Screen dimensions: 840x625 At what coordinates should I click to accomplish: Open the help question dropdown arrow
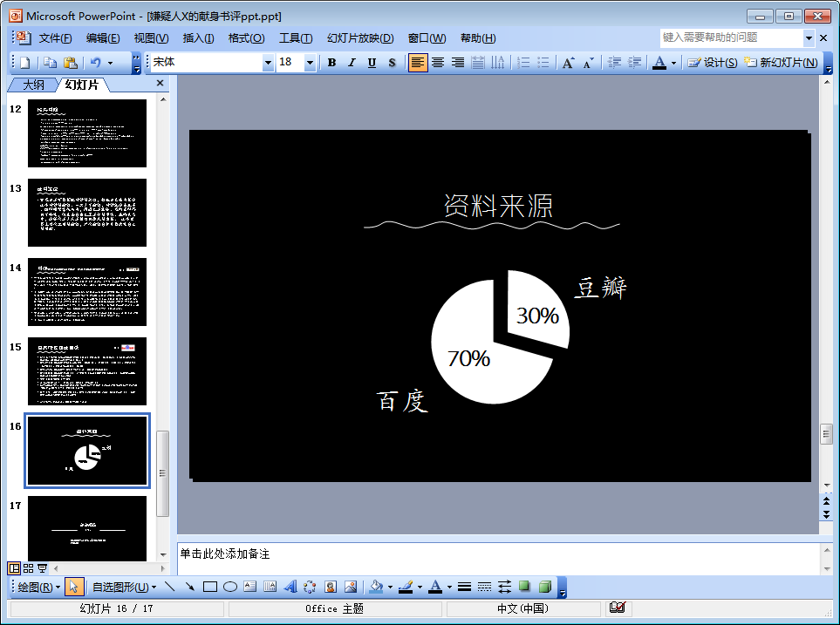[809, 38]
